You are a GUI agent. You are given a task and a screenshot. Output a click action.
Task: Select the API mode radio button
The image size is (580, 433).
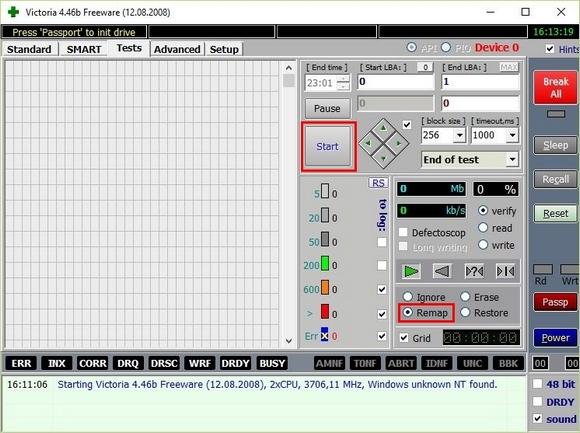(411, 47)
